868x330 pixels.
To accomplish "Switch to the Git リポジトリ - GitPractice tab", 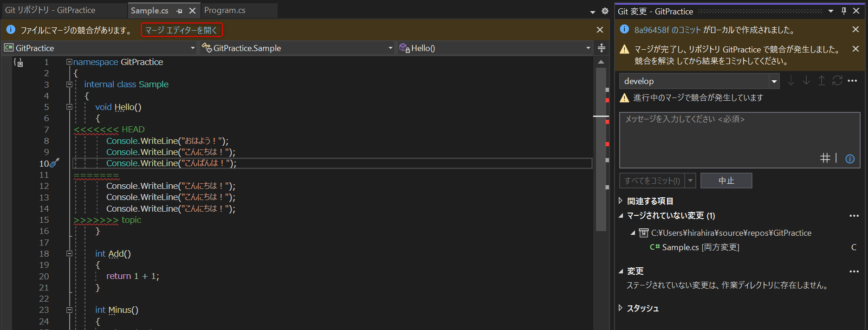I will [50, 10].
